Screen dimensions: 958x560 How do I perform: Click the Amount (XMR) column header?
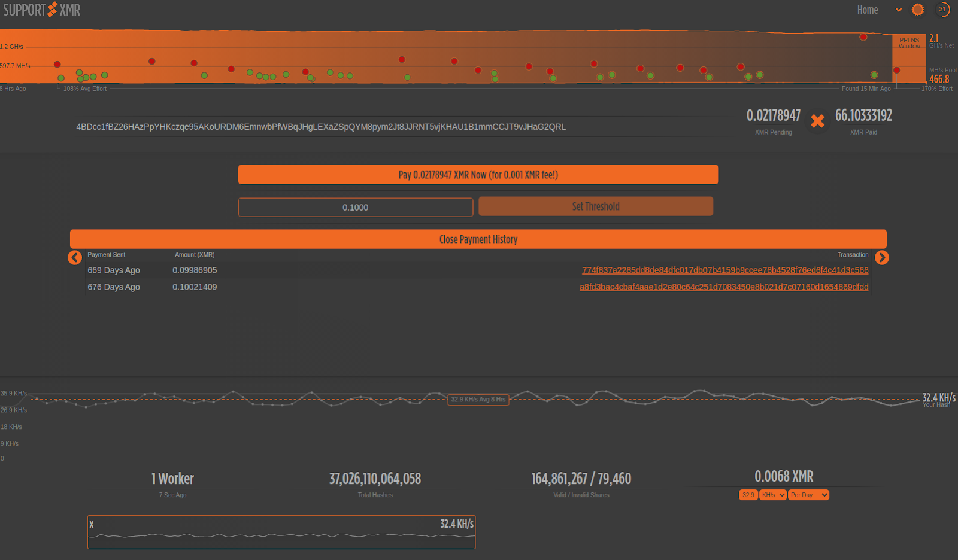(x=195, y=255)
